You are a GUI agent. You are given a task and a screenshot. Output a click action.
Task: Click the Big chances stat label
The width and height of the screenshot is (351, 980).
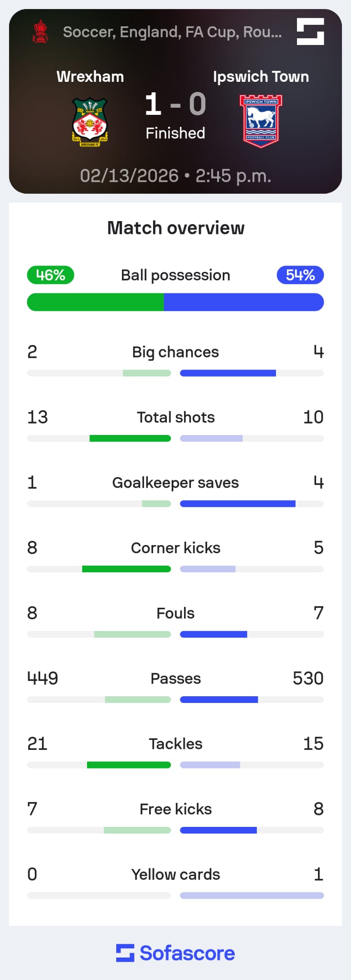click(175, 352)
